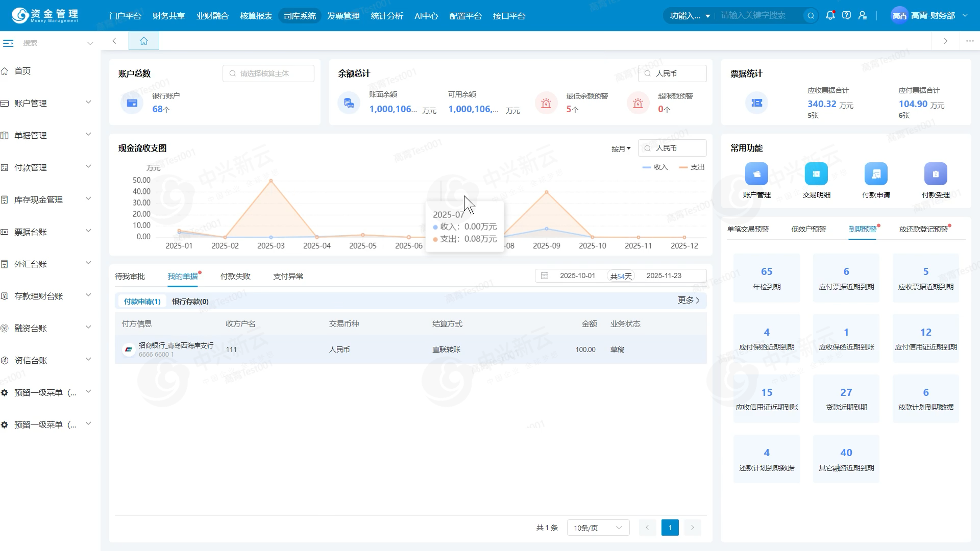
Task: Click the 更多 link
Action: pos(689,300)
